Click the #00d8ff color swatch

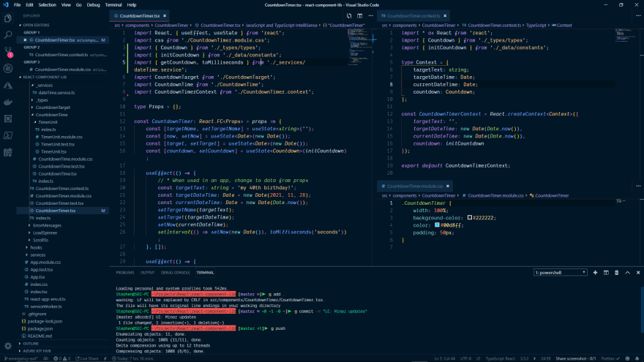(437, 225)
